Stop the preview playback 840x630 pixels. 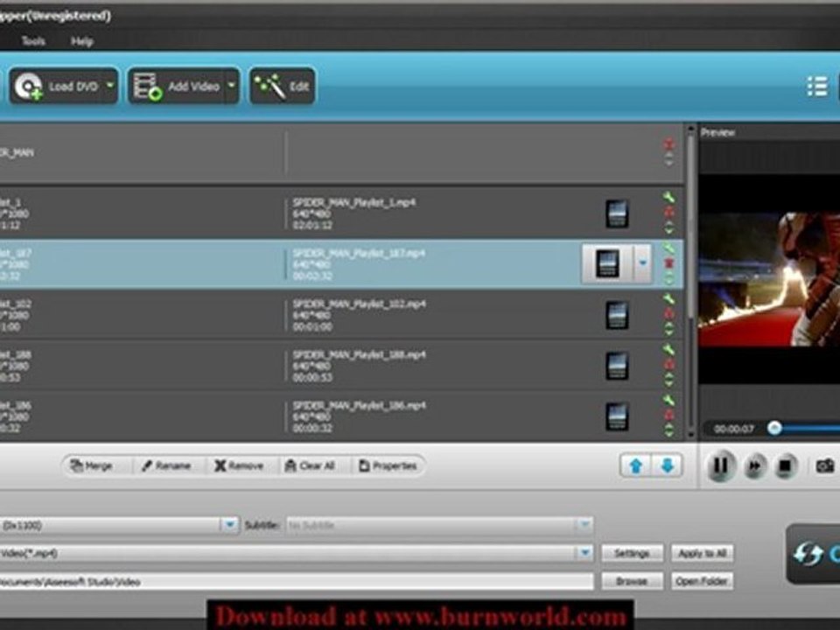[785, 466]
